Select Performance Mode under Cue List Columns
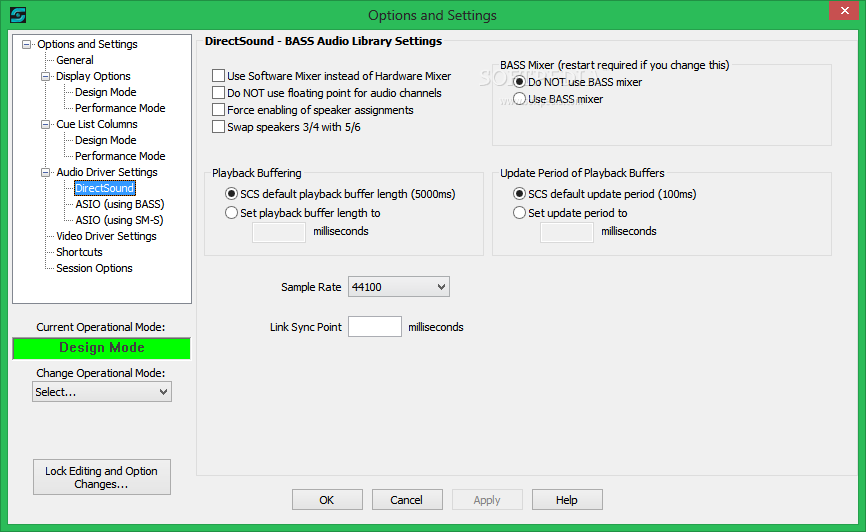This screenshot has height=532, width=866. coord(120,156)
